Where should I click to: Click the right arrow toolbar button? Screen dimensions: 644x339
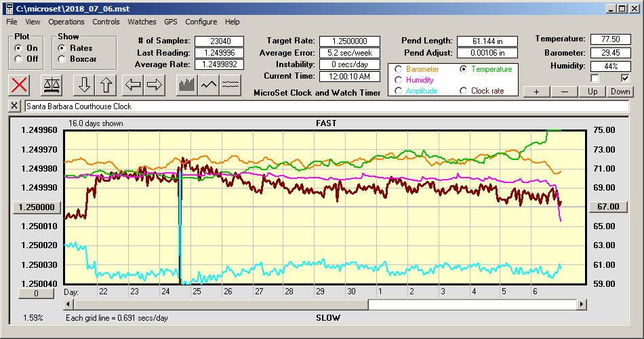[x=155, y=85]
